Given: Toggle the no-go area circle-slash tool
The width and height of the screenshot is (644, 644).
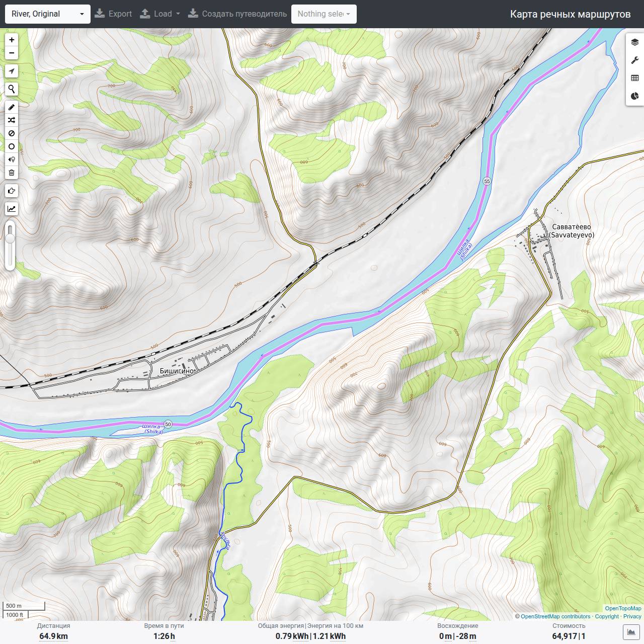Looking at the screenshot, I should point(12,133).
